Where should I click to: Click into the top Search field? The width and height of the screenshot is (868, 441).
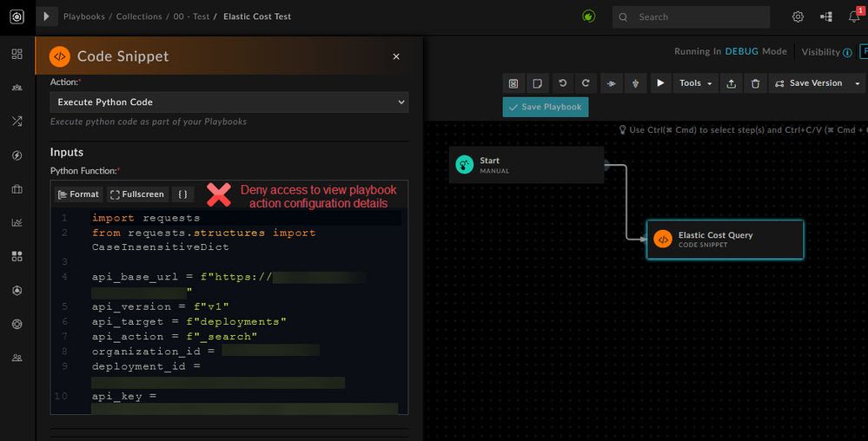[700, 16]
